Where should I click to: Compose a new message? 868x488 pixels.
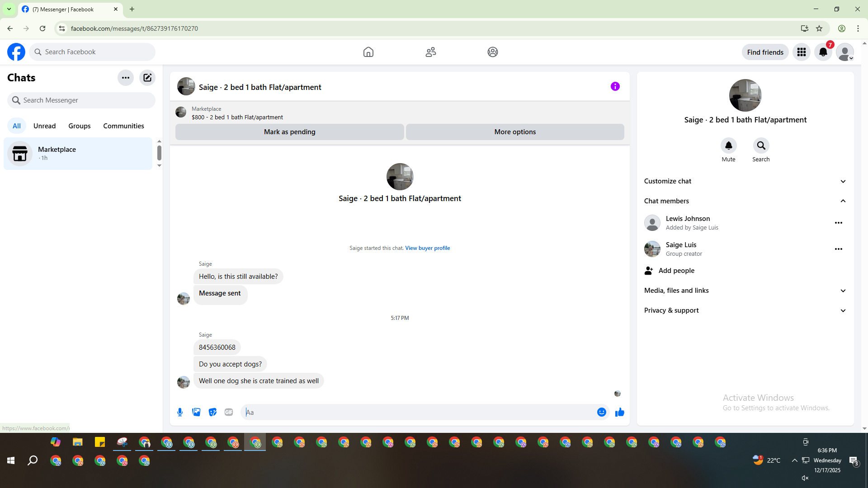(147, 78)
